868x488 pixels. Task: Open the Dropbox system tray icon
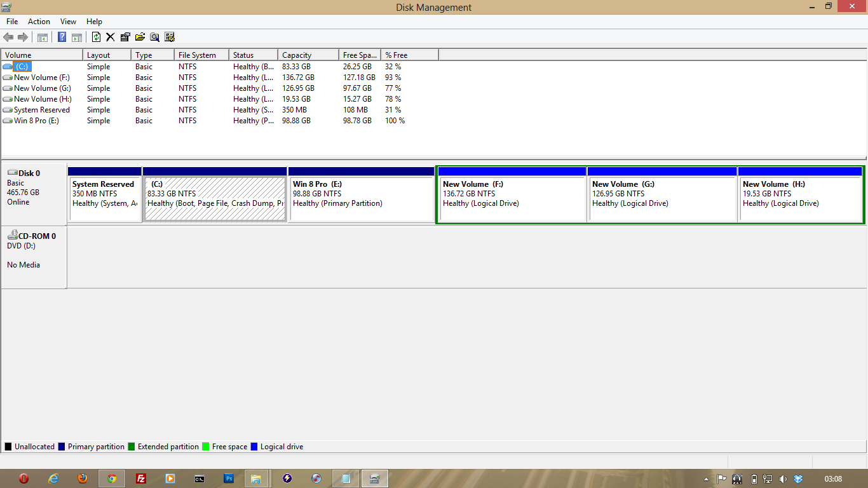[797, 478]
